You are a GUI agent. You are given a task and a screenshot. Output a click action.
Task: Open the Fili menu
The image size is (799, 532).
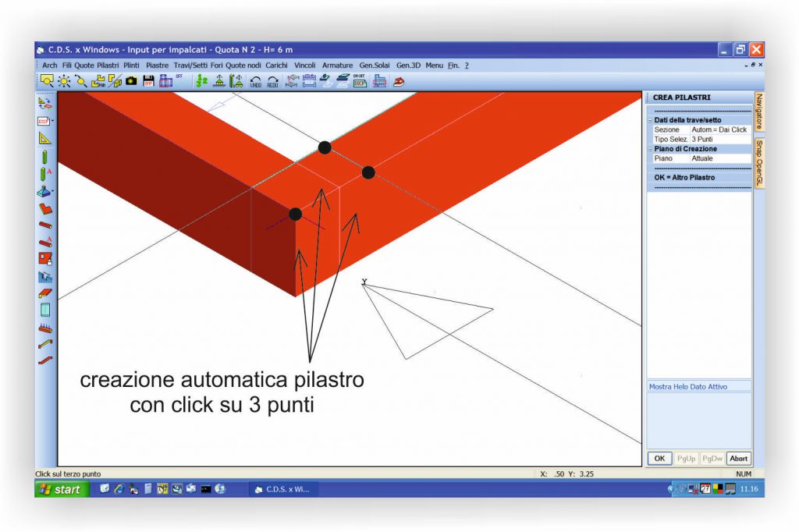(x=67, y=66)
